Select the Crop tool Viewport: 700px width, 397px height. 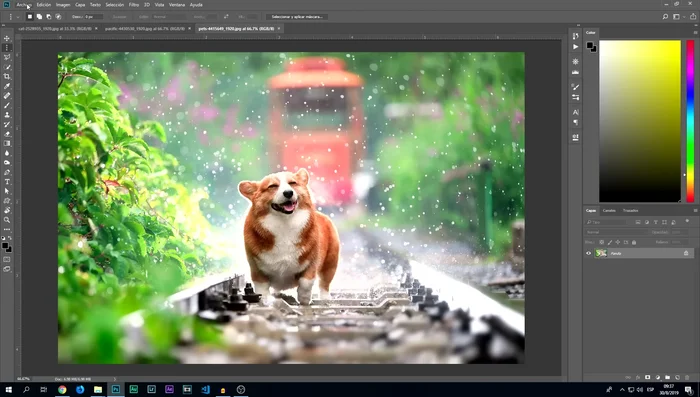point(7,77)
